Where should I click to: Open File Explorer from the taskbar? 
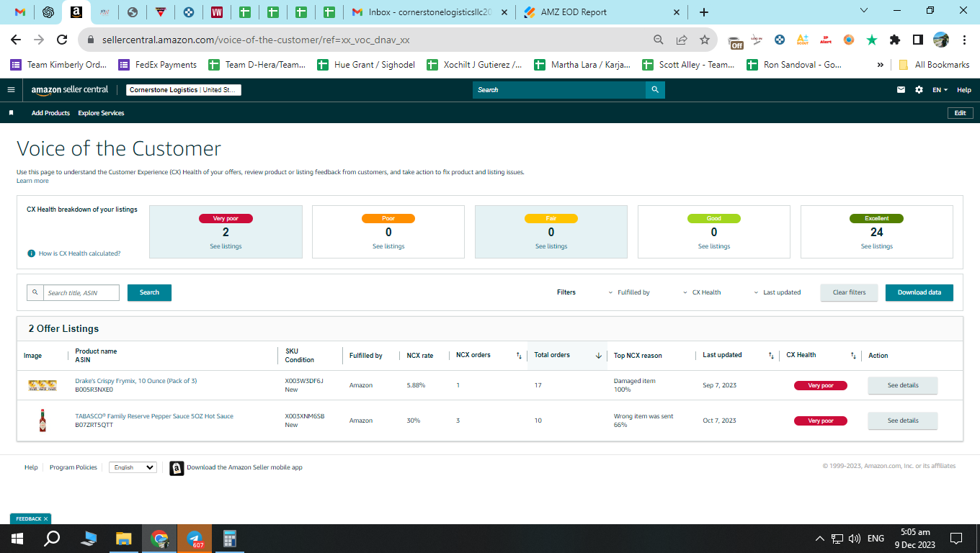click(x=124, y=539)
